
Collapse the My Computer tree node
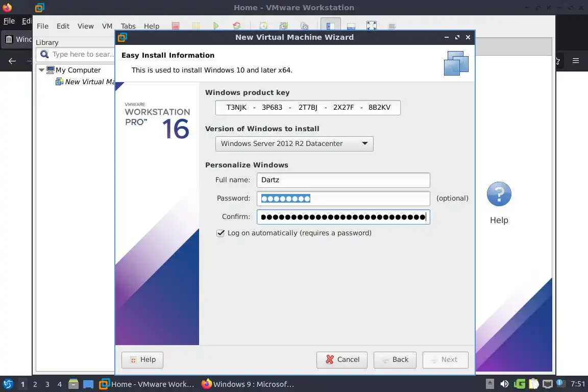[41, 70]
